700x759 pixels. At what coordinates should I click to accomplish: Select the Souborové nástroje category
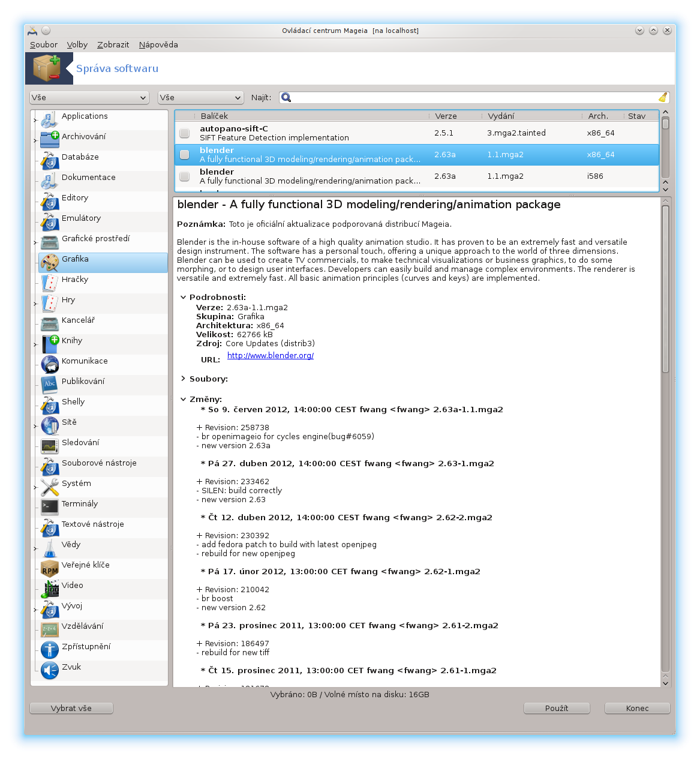[104, 467]
